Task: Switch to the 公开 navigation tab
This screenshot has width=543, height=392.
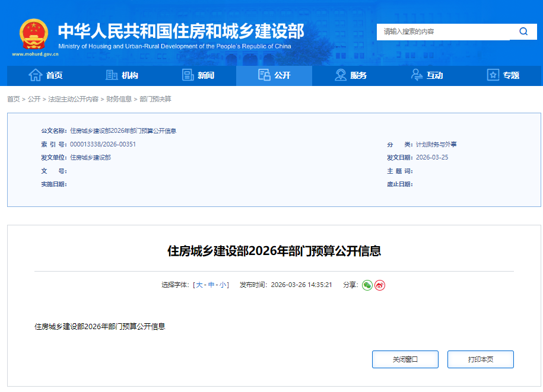Action: pos(274,75)
